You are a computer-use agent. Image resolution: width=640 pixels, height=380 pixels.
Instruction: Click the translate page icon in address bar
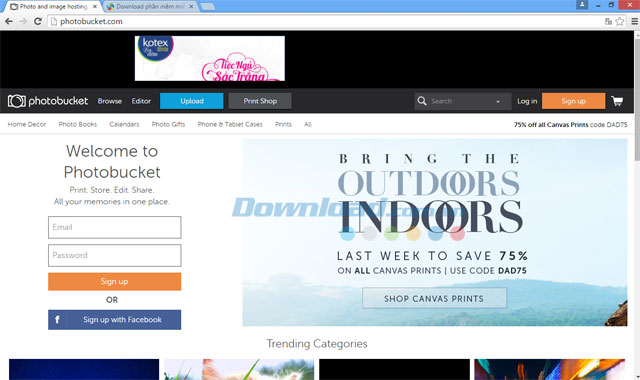coord(608,22)
